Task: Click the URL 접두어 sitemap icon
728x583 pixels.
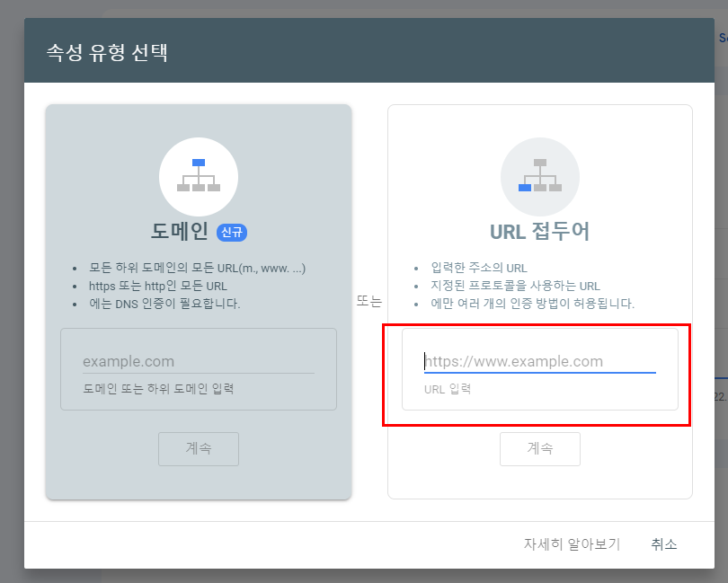Action: (x=540, y=176)
